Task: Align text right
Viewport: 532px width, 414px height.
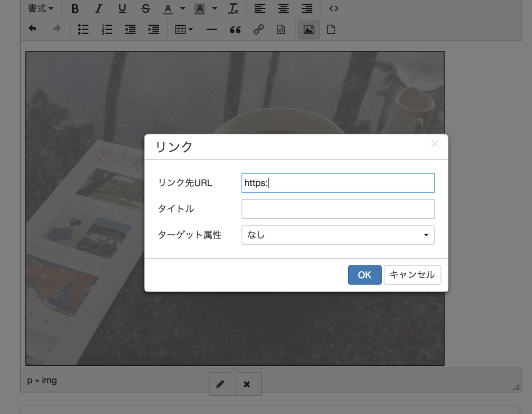Action: coord(307,9)
